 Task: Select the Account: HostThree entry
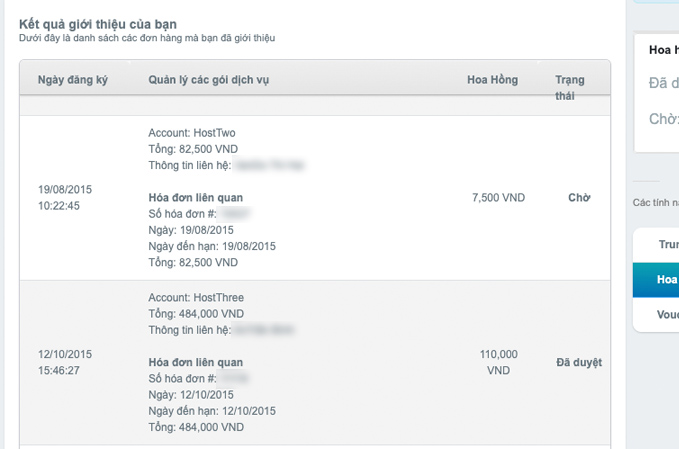(196, 297)
